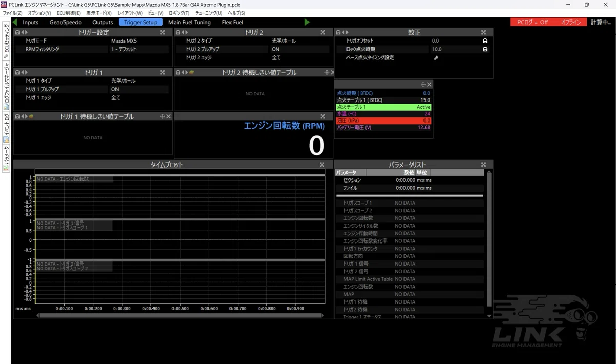Screen dimensions: 616x364
Task: Open the パラメータ side tab
Action: click(6, 158)
